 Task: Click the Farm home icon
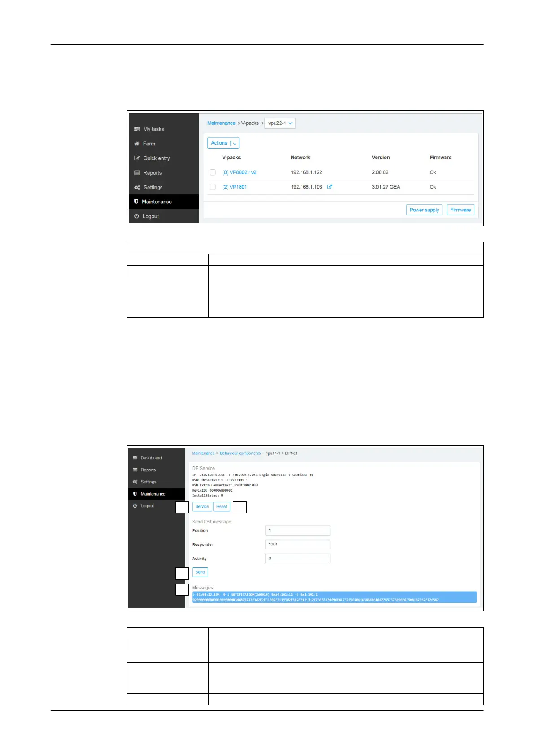click(x=137, y=144)
